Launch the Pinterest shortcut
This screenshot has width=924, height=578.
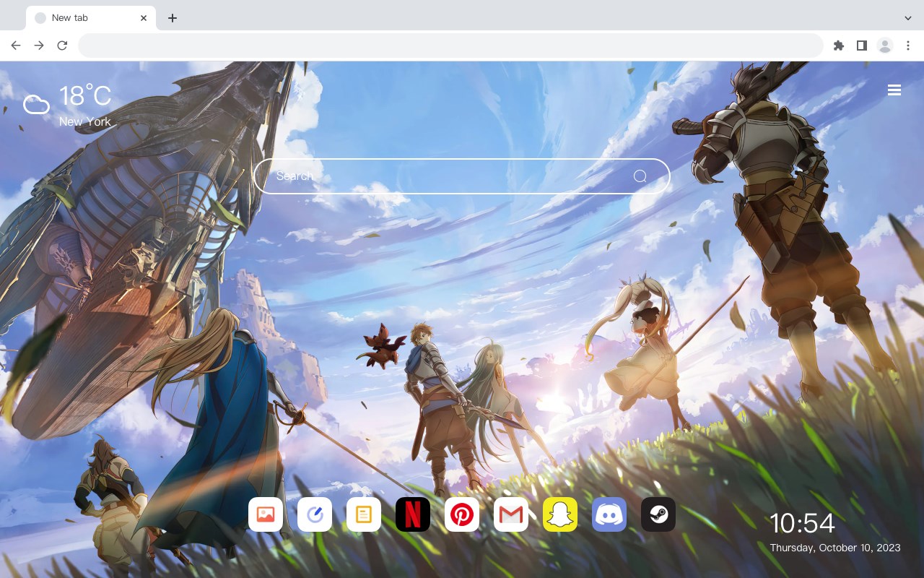click(x=462, y=514)
